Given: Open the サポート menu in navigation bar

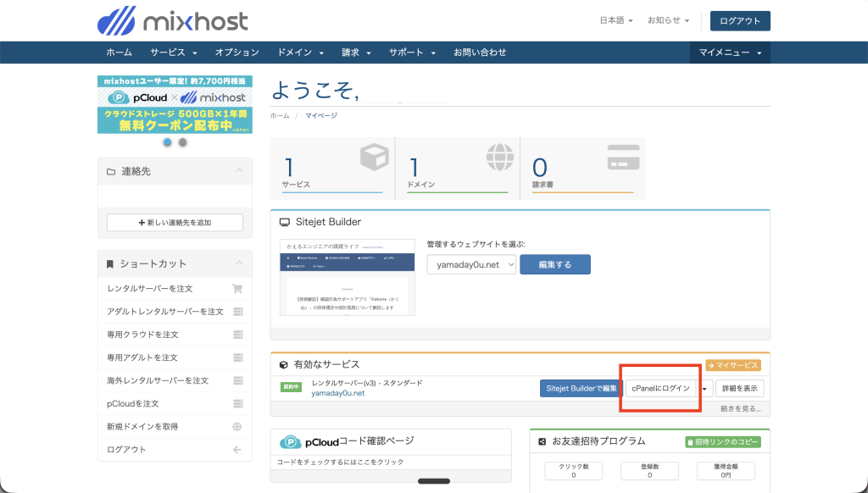Looking at the screenshot, I should click(412, 53).
